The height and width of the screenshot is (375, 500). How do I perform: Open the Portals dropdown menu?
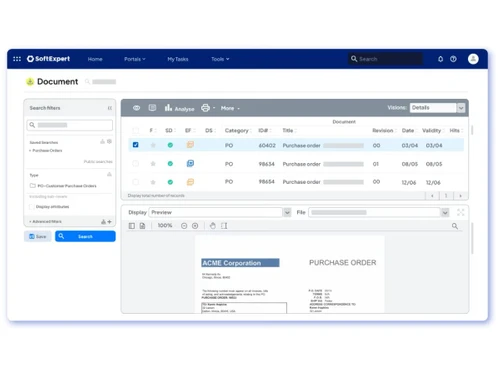[135, 59]
